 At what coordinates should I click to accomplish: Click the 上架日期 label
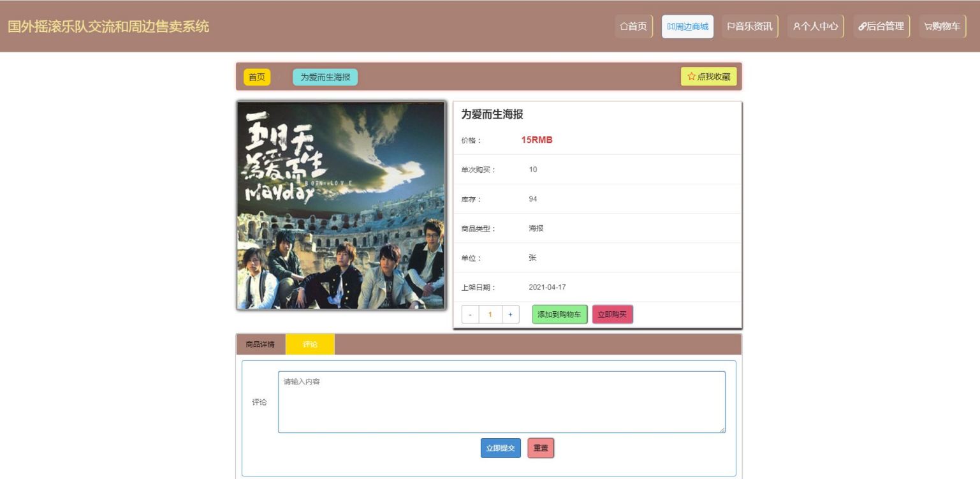478,288
